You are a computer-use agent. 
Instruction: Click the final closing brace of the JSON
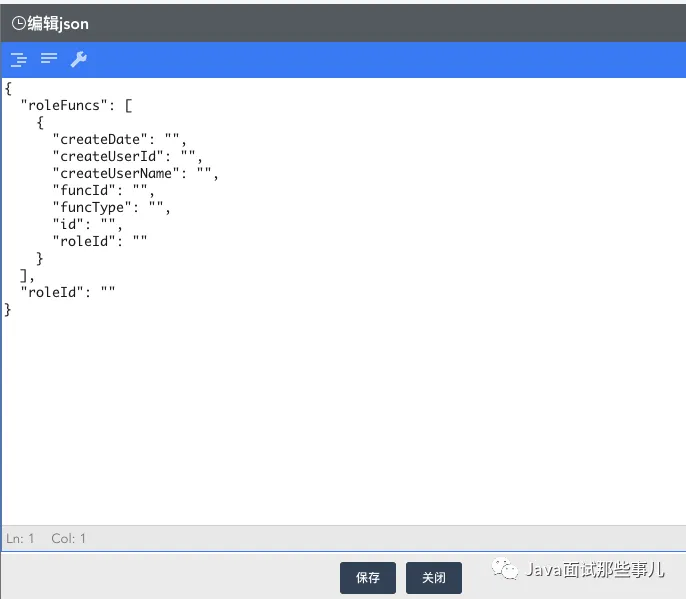coord(7,309)
